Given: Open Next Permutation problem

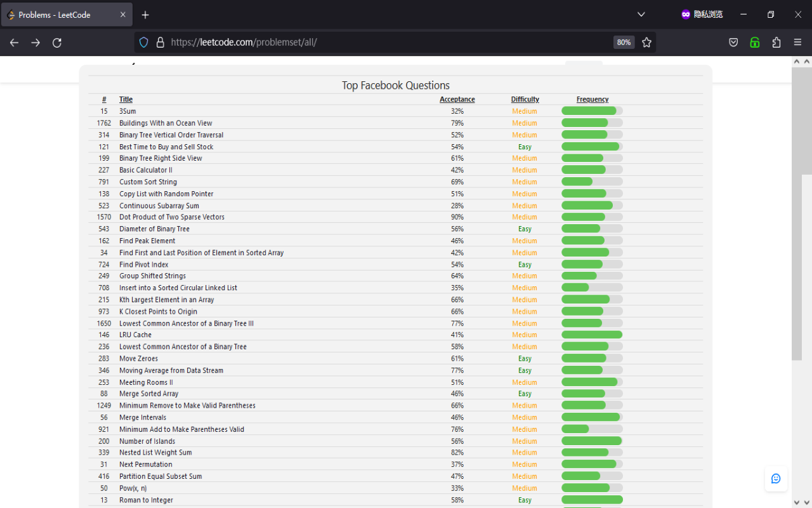Looking at the screenshot, I should [x=145, y=464].
